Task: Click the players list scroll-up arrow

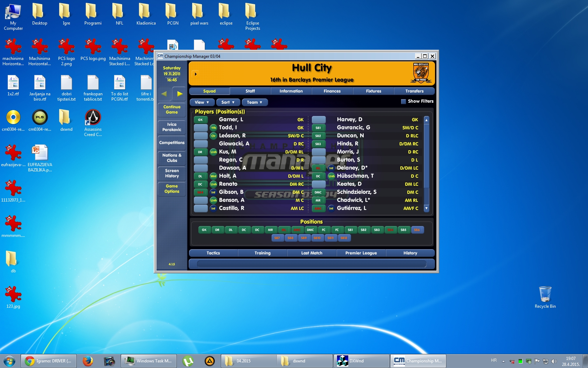Action: pyautogui.click(x=426, y=120)
